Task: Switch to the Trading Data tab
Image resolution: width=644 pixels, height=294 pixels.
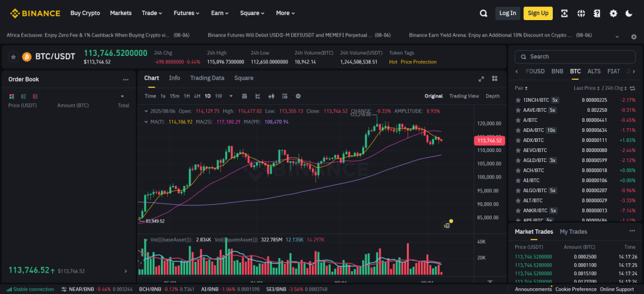Action: (x=207, y=78)
